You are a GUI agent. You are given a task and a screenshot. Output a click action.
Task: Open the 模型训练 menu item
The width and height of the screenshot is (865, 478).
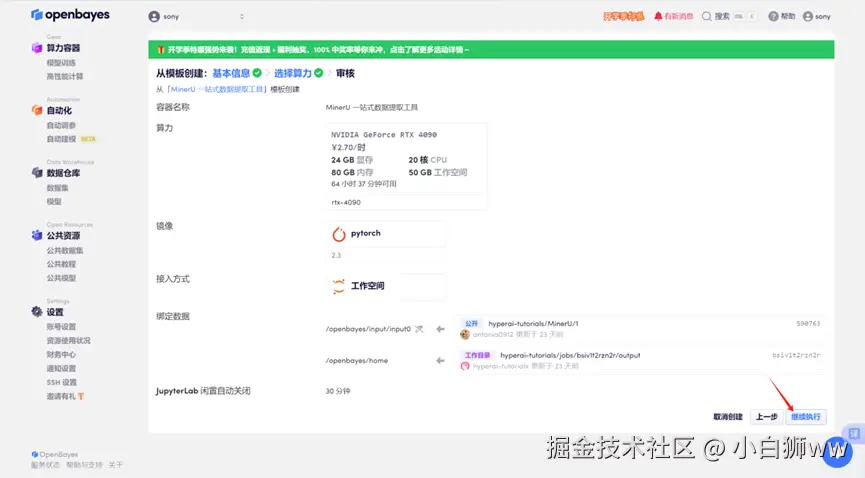[x=61, y=63]
